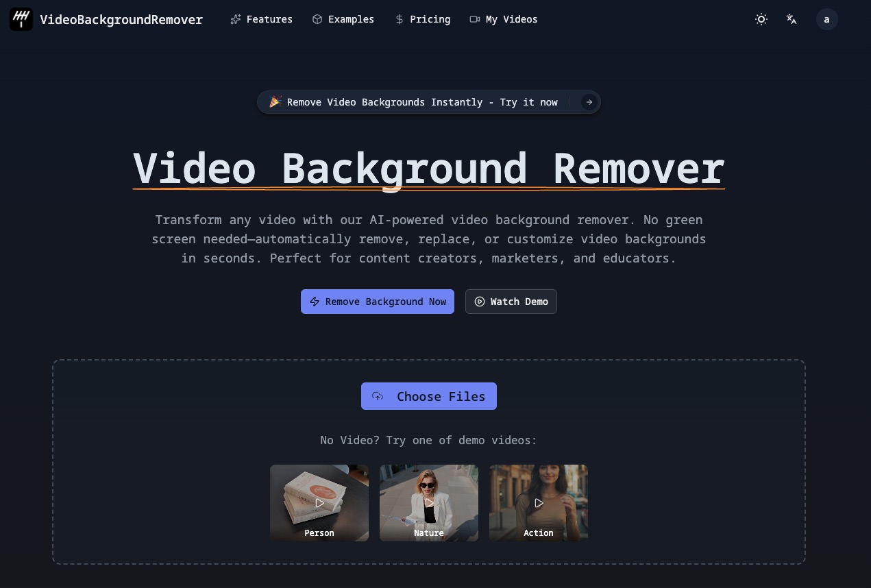This screenshot has width=871, height=588.
Task: Play the Action demo video
Action: pos(539,503)
